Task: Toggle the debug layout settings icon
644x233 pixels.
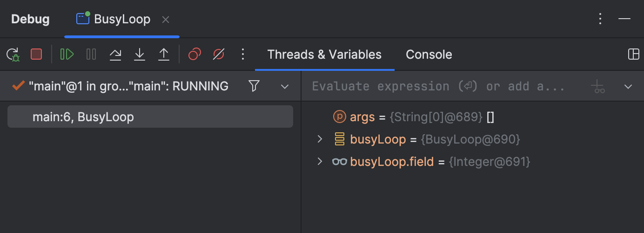Action: 633,55
